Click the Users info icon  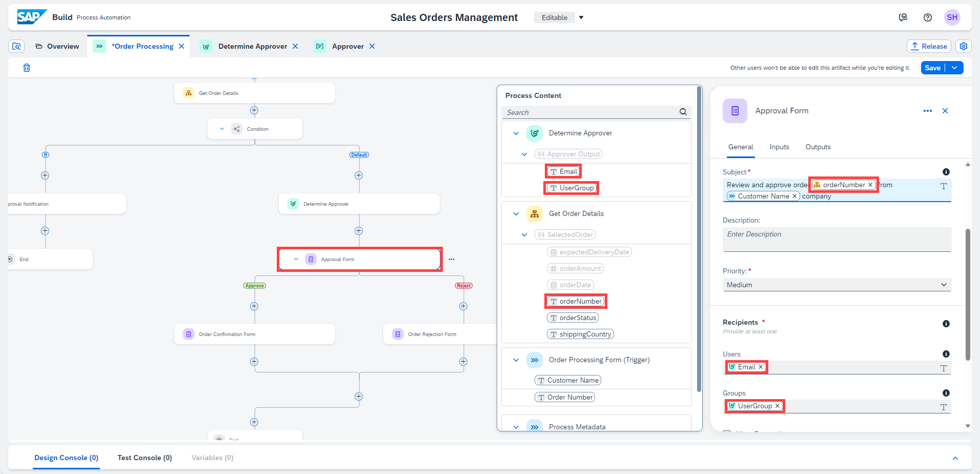946,354
